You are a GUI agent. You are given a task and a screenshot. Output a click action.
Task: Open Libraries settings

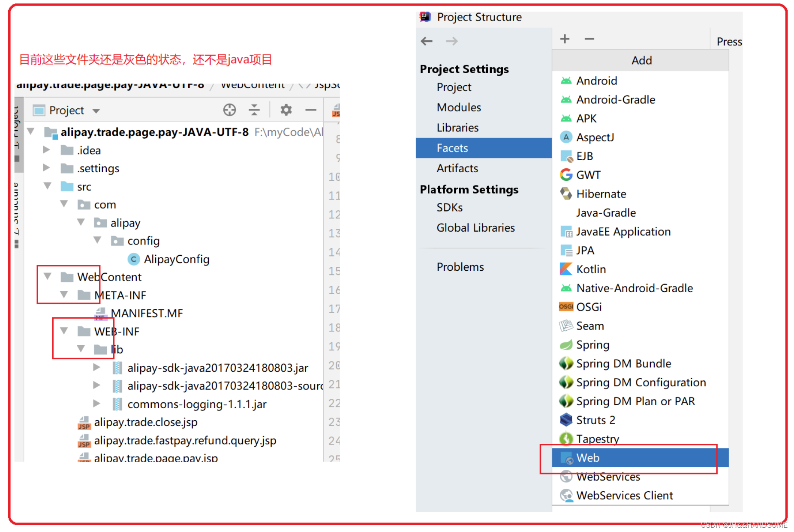[x=457, y=128]
